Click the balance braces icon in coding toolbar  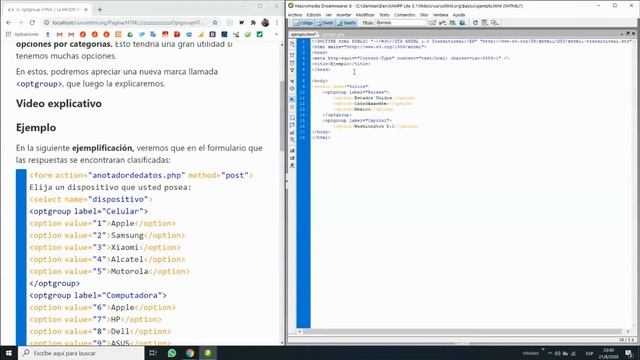(x=292, y=88)
